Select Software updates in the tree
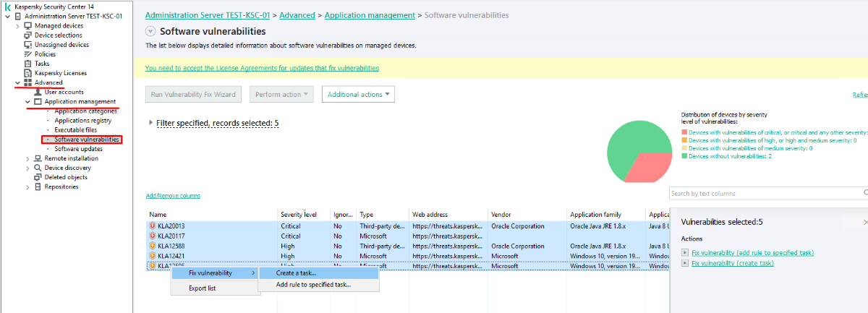 click(78, 149)
